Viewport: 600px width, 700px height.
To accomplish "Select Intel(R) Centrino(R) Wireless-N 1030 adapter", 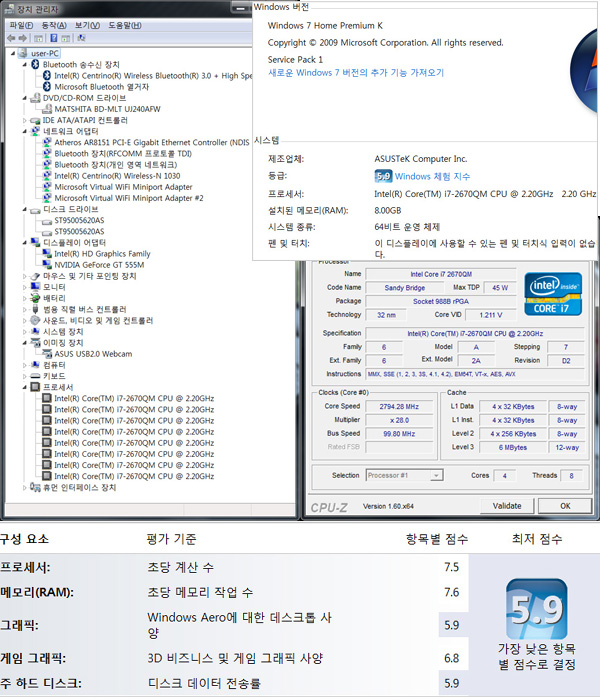I will pos(117,176).
